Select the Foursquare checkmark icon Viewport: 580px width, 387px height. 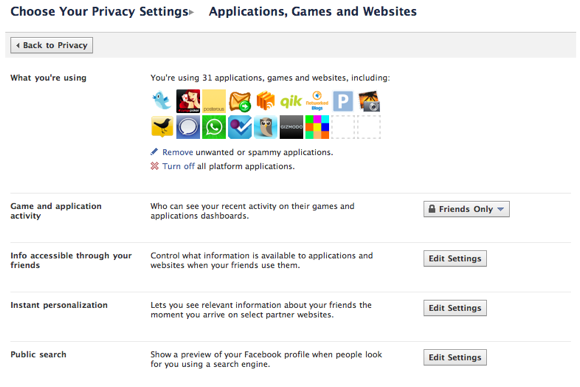click(x=240, y=127)
